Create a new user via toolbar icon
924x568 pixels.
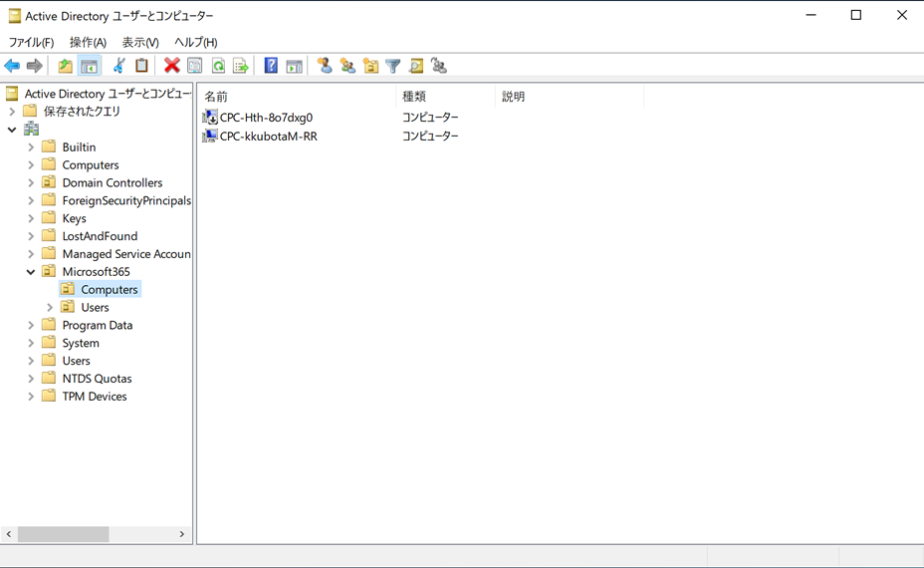point(325,66)
